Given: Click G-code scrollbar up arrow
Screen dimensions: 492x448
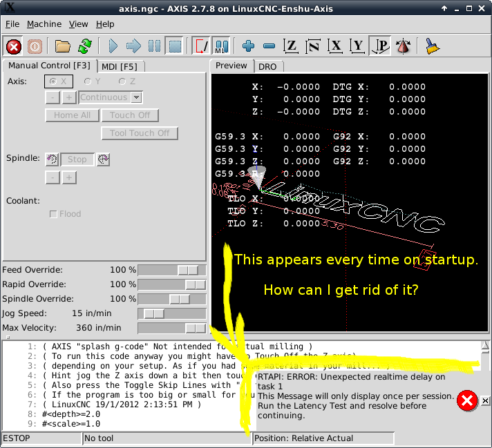Looking at the screenshot, I should pyautogui.click(x=485, y=345).
